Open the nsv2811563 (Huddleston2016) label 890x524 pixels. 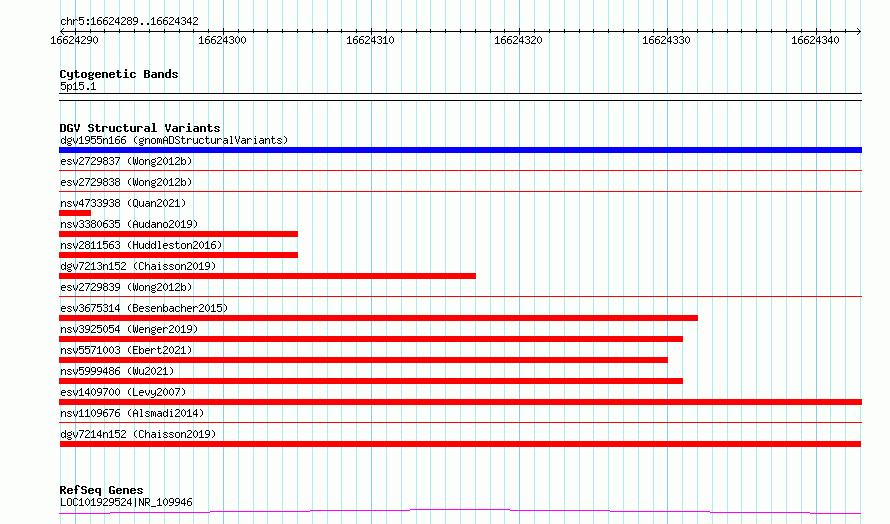[x=141, y=245]
